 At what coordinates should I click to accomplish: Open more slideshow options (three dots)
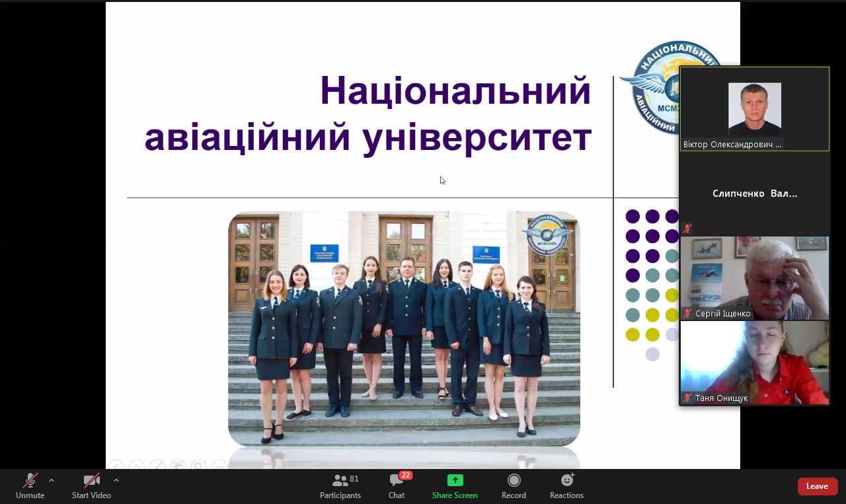(x=219, y=466)
